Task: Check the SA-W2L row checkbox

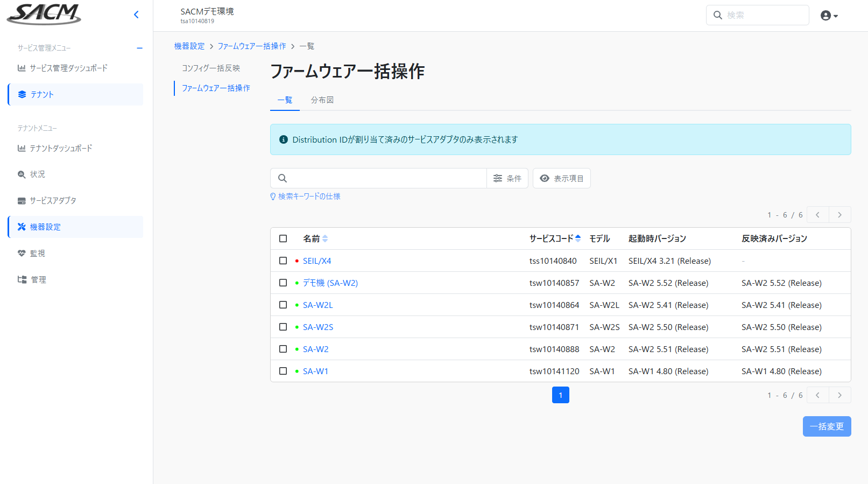Action: [283, 305]
